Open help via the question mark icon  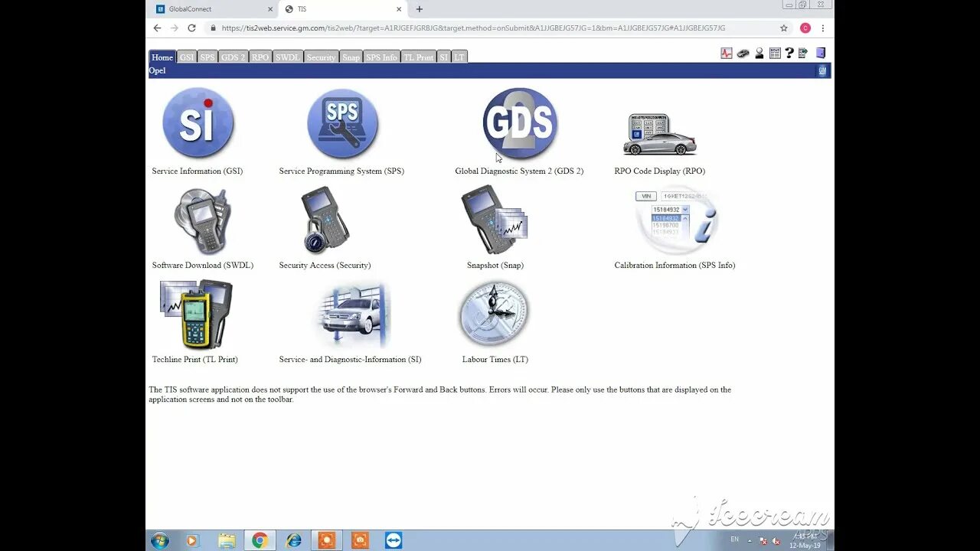pos(789,54)
